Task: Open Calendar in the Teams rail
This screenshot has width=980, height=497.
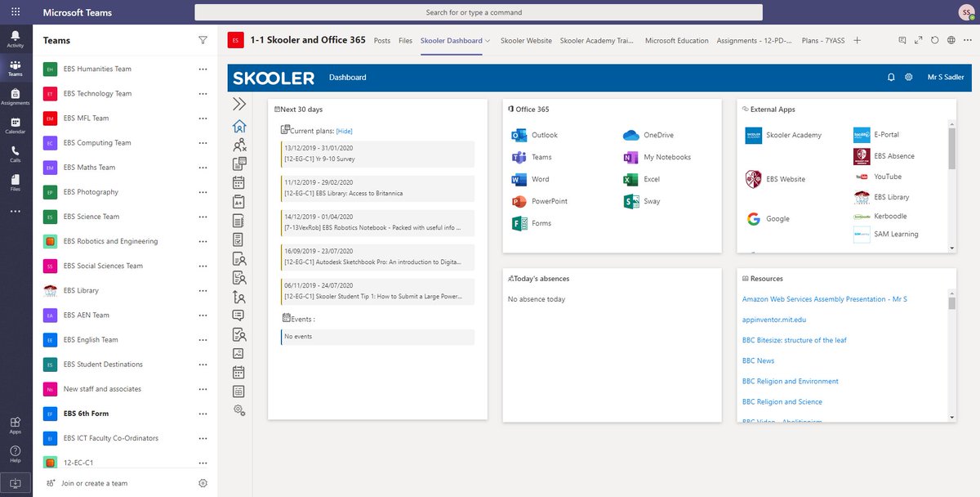Action: [16, 124]
